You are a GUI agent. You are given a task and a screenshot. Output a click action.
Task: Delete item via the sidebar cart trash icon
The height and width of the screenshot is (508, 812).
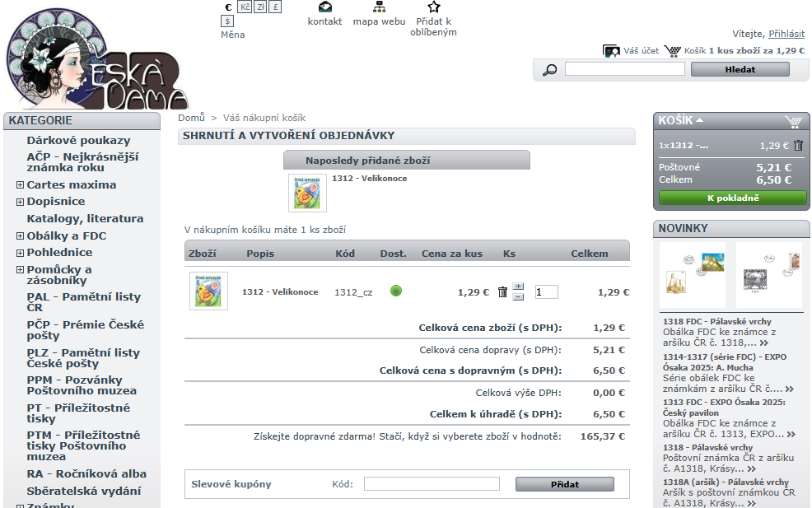click(x=798, y=146)
